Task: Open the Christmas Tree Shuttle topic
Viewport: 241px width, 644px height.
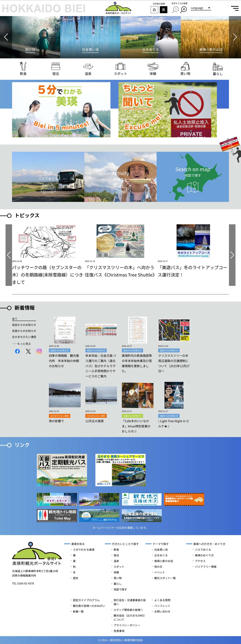Action: [120, 251]
